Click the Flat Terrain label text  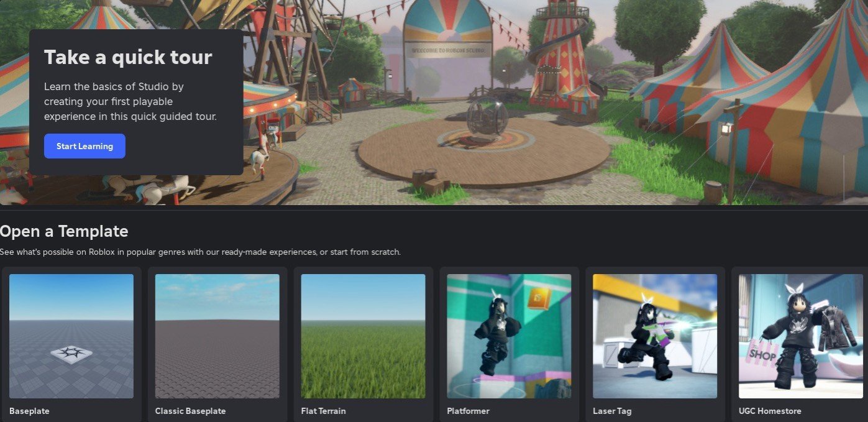click(x=323, y=411)
